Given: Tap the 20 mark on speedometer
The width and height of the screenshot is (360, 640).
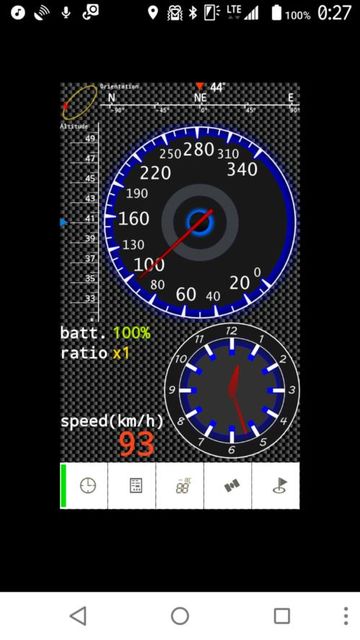Looking at the screenshot, I should pyautogui.click(x=240, y=283).
